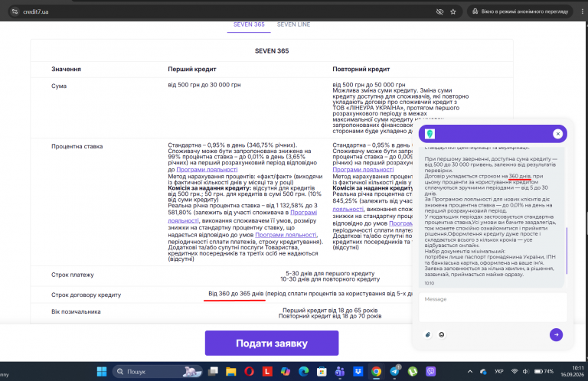Open the red L app in taskbar

pyautogui.click(x=267, y=372)
